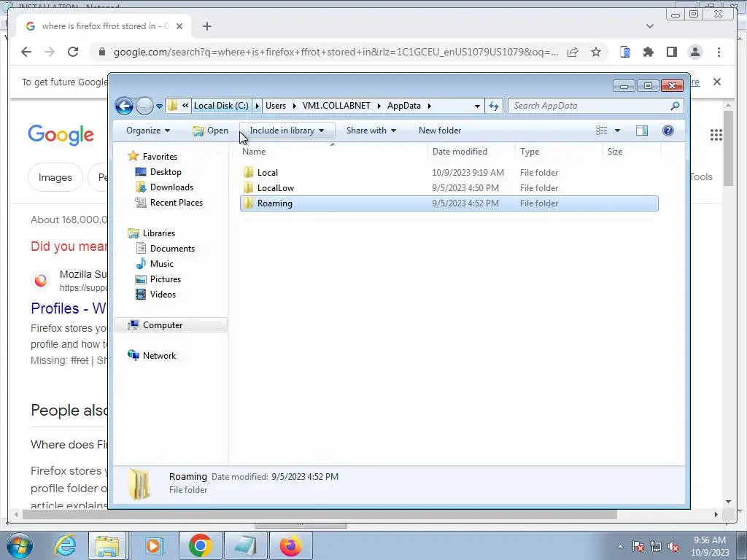Select Favorites in navigation pane
The width and height of the screenshot is (747, 560).
click(x=160, y=157)
